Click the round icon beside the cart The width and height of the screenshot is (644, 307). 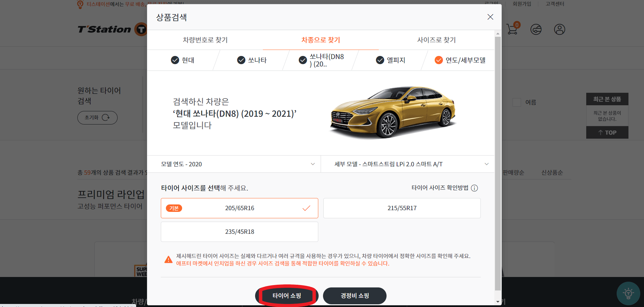[536, 29]
